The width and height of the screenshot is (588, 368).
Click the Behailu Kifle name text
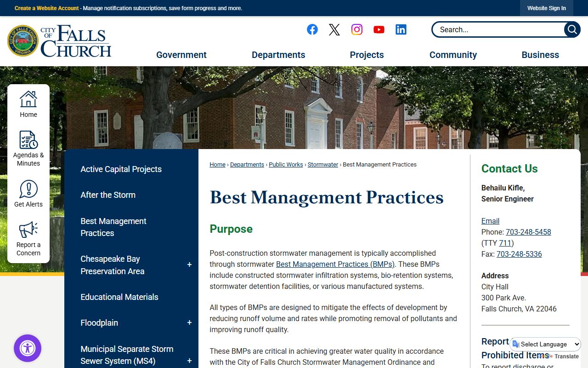(503, 188)
